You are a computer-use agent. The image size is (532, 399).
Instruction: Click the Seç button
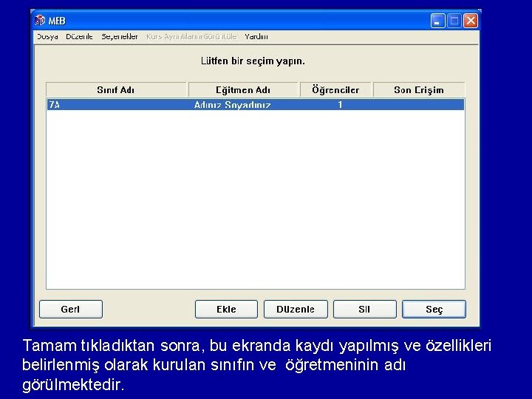pos(434,309)
